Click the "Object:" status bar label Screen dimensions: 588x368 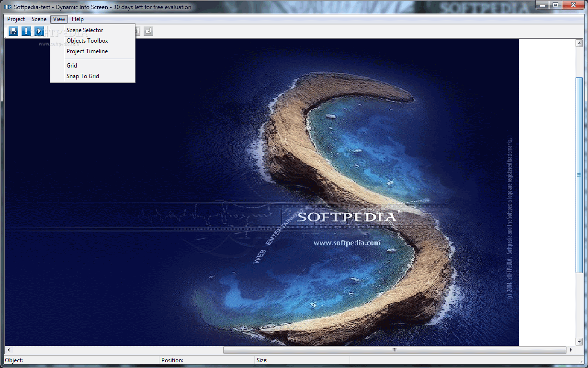pos(14,360)
